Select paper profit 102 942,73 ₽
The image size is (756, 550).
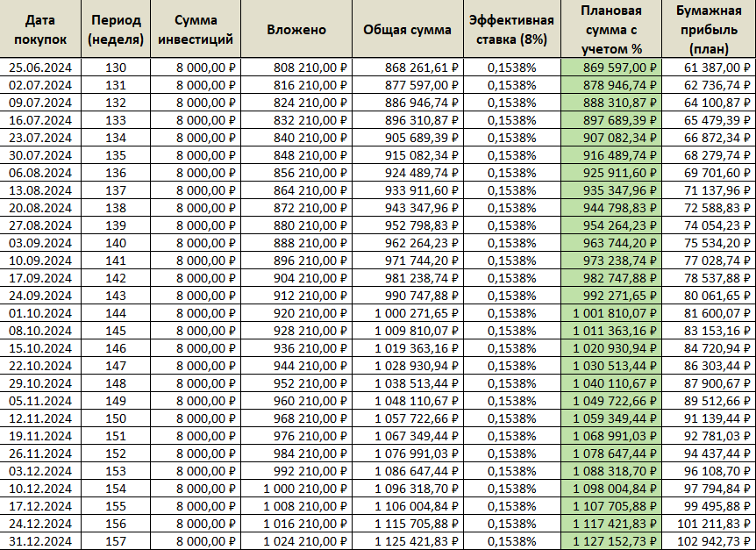point(709,541)
